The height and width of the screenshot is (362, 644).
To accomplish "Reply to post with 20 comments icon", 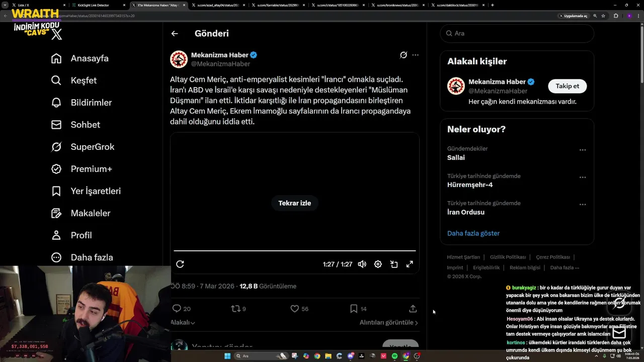I will pos(181,309).
